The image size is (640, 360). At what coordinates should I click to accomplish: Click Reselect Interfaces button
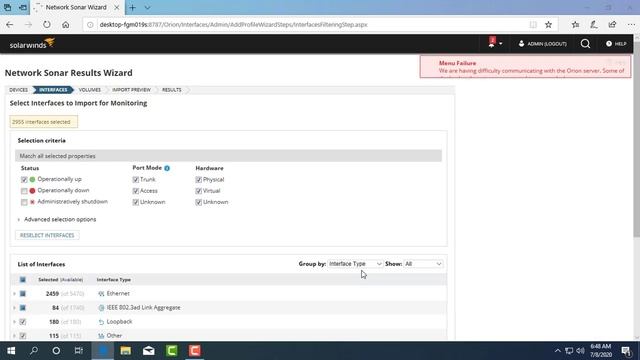coord(47,236)
